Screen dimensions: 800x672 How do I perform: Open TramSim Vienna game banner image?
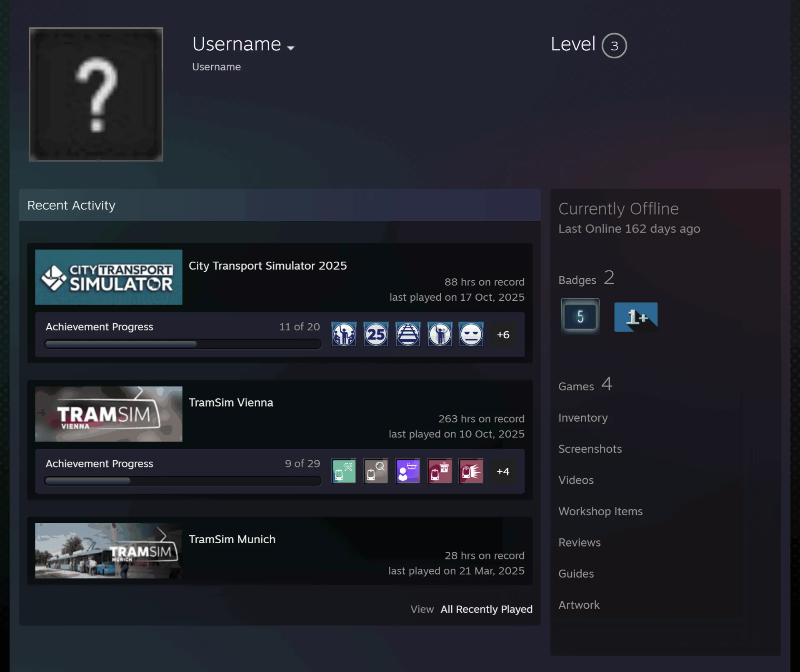coord(109,414)
